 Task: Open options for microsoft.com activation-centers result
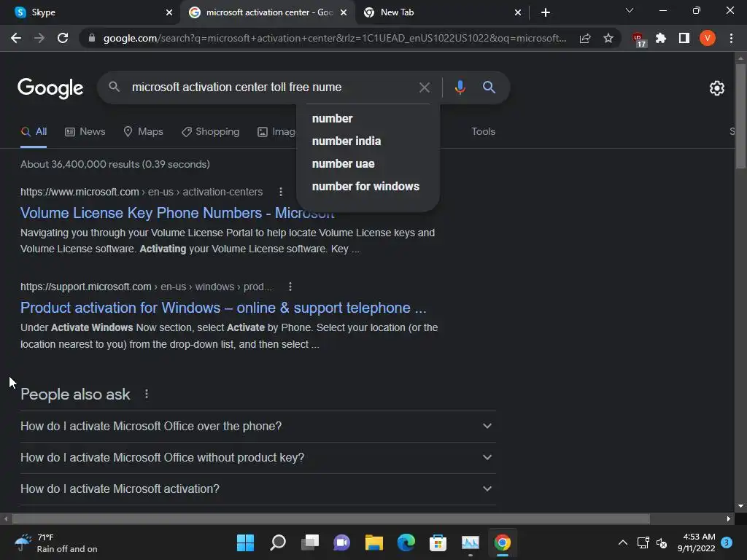(281, 192)
